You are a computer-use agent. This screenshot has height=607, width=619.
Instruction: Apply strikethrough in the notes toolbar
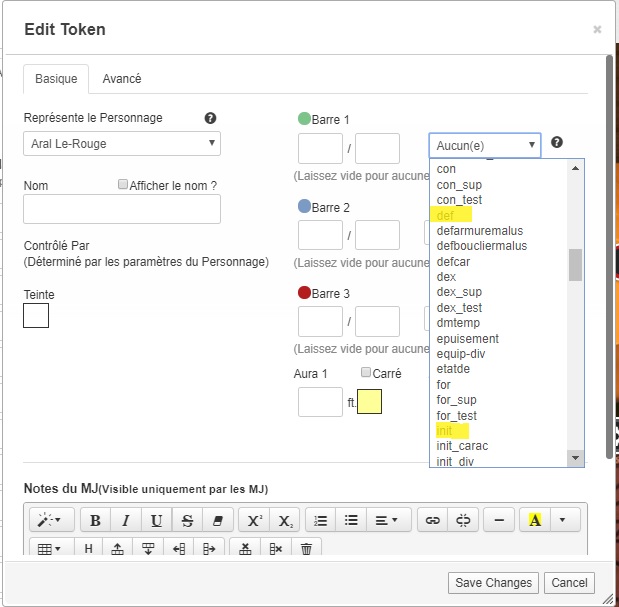tap(188, 520)
